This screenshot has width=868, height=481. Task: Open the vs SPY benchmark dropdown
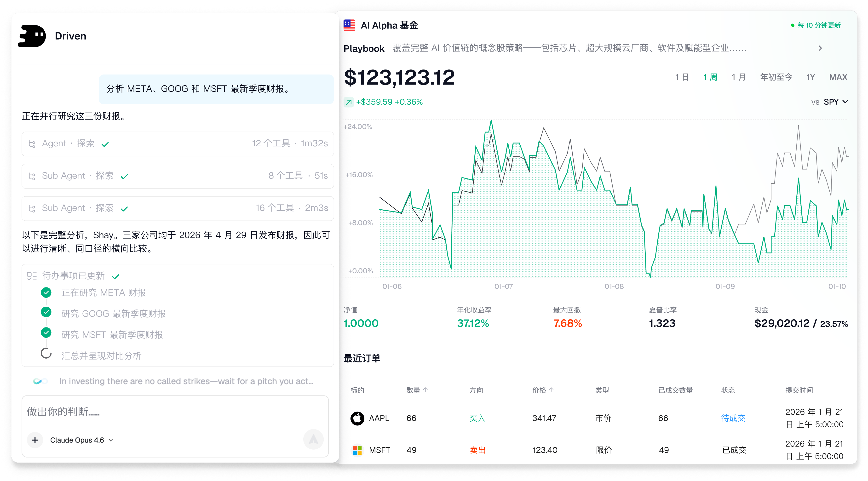[830, 102]
